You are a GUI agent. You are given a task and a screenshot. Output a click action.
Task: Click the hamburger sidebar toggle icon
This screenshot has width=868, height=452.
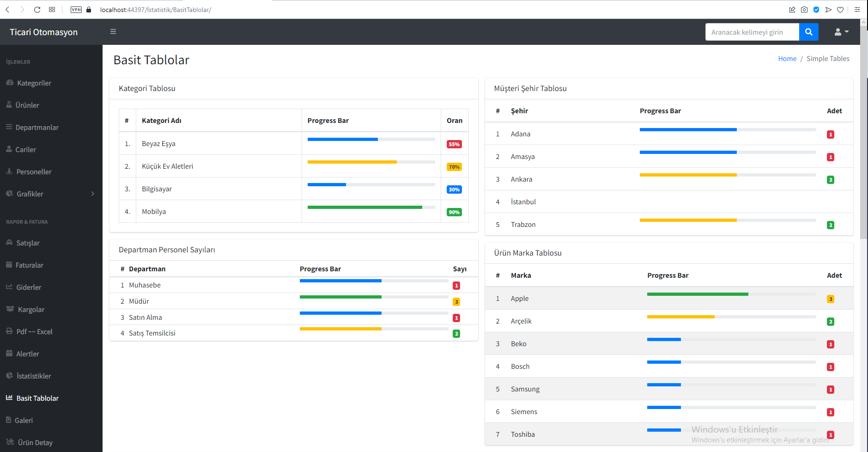point(113,32)
